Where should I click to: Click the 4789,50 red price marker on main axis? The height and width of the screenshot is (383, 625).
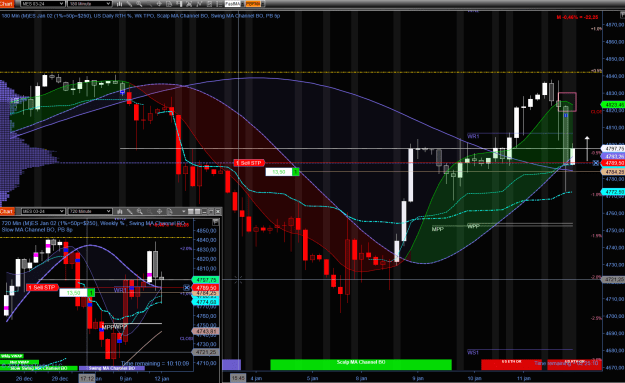click(613, 163)
